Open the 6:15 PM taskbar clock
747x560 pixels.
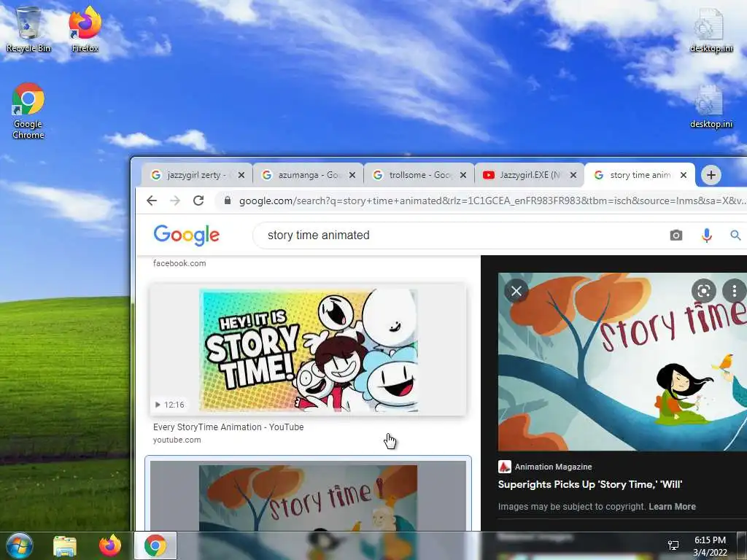710,546
